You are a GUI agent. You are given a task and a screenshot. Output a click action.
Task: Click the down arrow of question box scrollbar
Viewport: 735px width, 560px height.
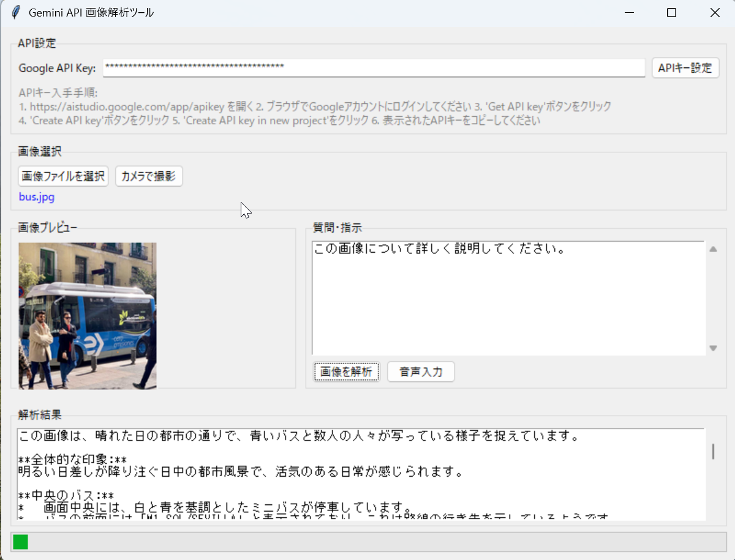(713, 348)
